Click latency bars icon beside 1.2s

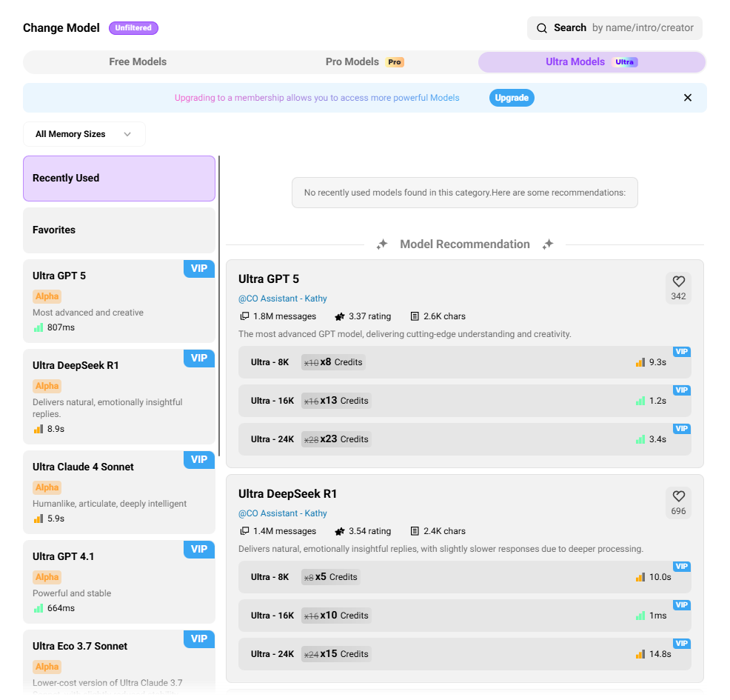(x=640, y=401)
